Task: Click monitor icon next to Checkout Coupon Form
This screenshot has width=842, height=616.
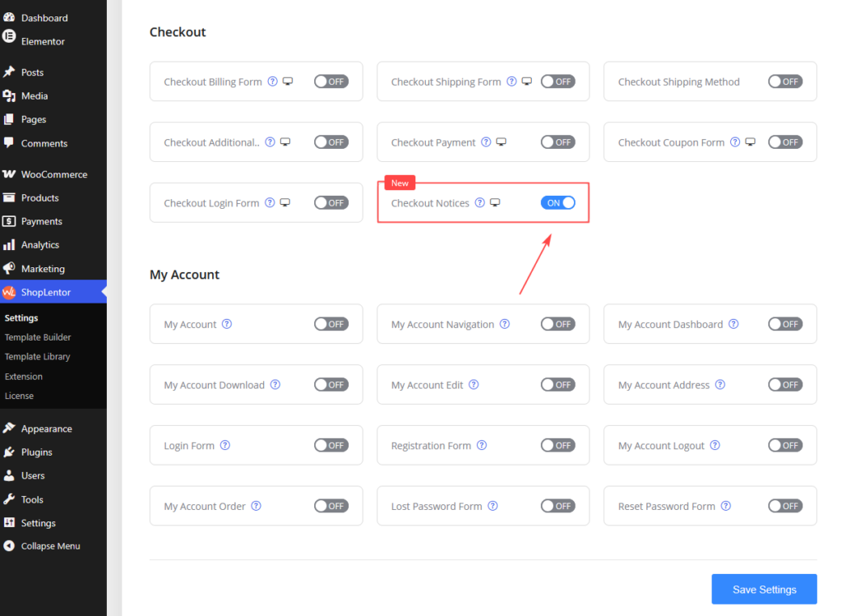Action: (x=750, y=141)
